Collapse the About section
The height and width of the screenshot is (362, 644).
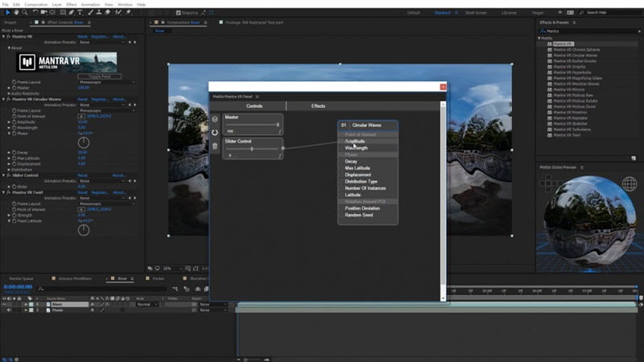point(9,48)
